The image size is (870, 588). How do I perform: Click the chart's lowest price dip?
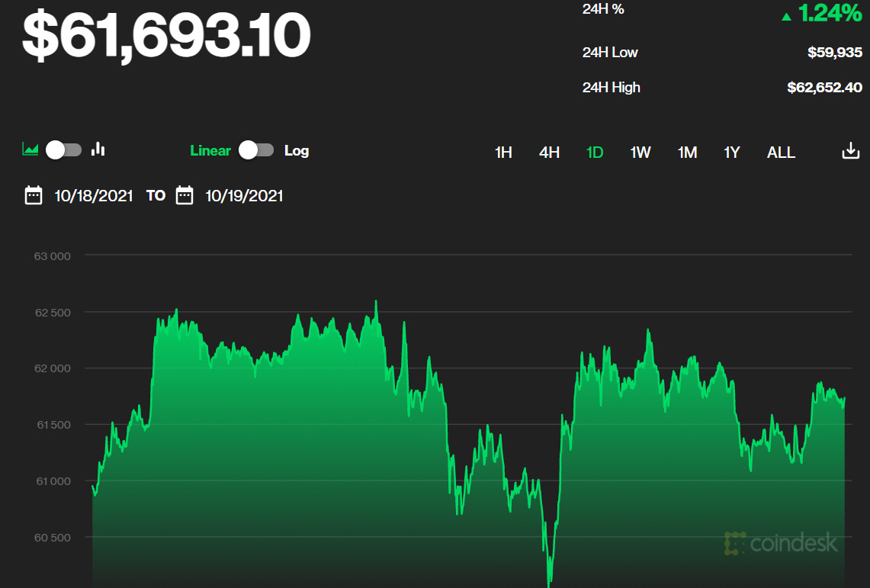548,583
